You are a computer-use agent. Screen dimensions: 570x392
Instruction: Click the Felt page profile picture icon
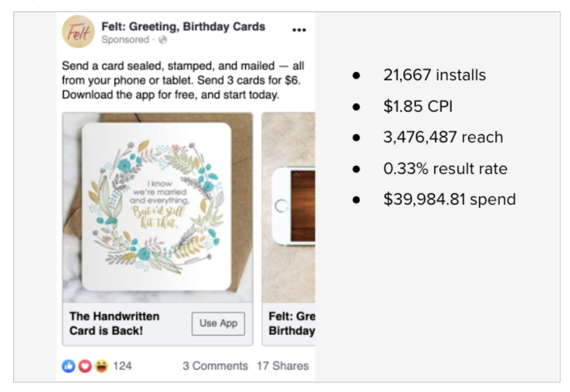pyautogui.click(x=81, y=31)
